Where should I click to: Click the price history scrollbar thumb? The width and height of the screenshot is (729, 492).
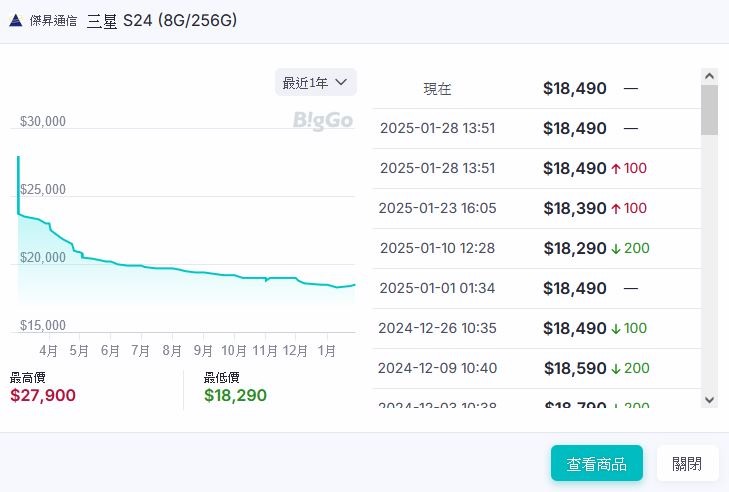click(709, 110)
